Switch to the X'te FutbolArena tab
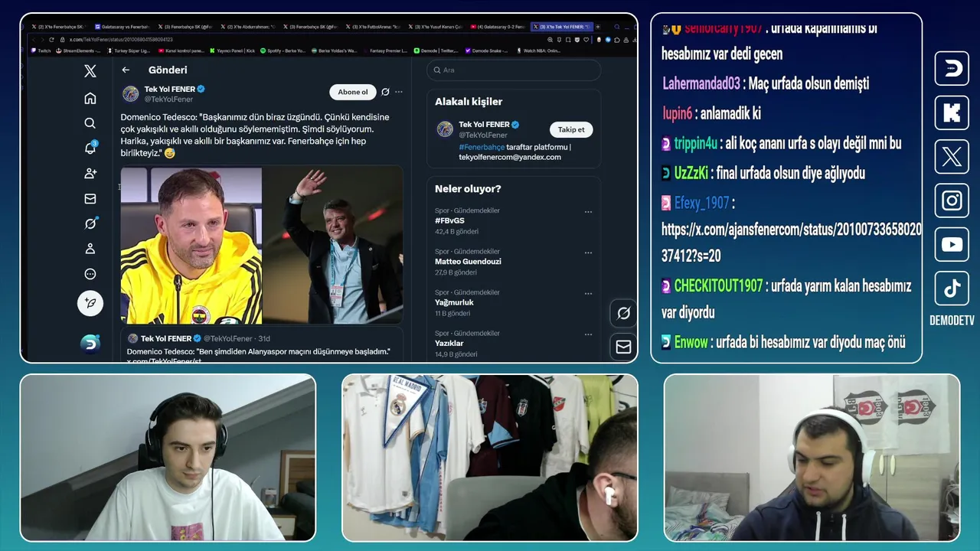 click(374, 27)
